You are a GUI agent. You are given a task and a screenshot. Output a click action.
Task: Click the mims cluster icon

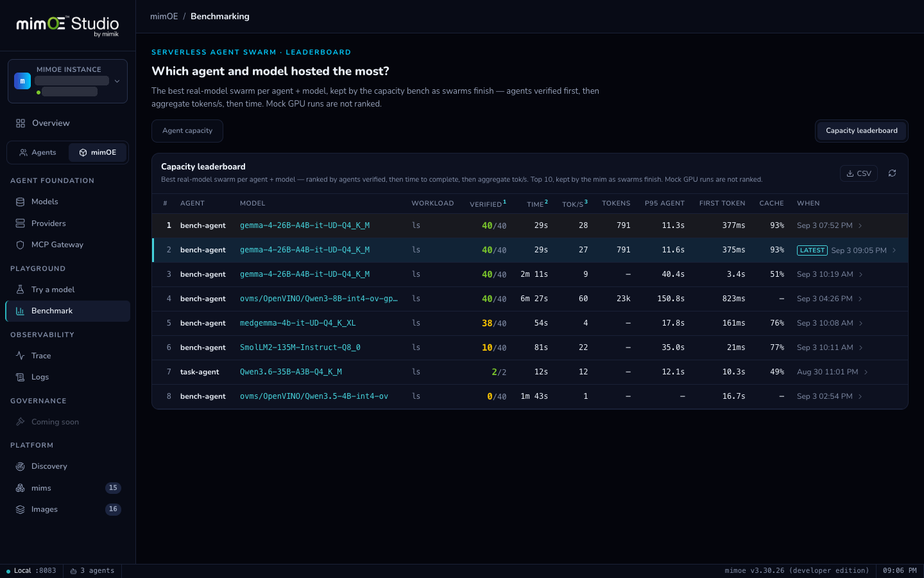pyautogui.click(x=20, y=488)
